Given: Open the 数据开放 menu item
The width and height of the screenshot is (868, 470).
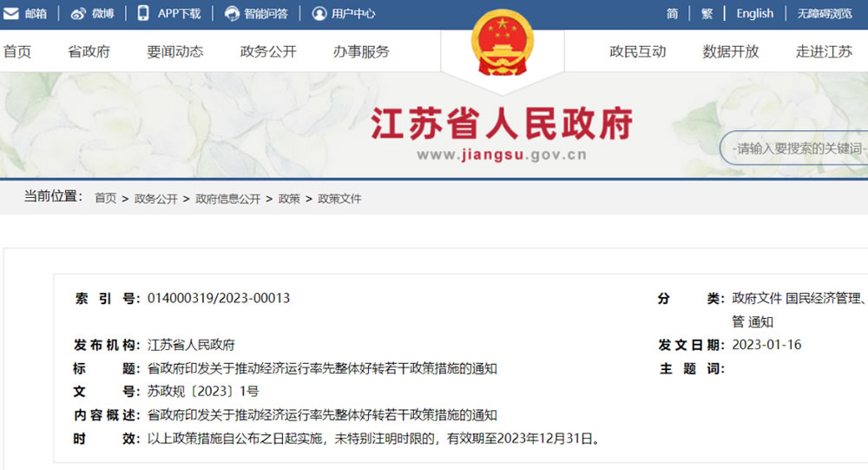Looking at the screenshot, I should coord(731,51).
